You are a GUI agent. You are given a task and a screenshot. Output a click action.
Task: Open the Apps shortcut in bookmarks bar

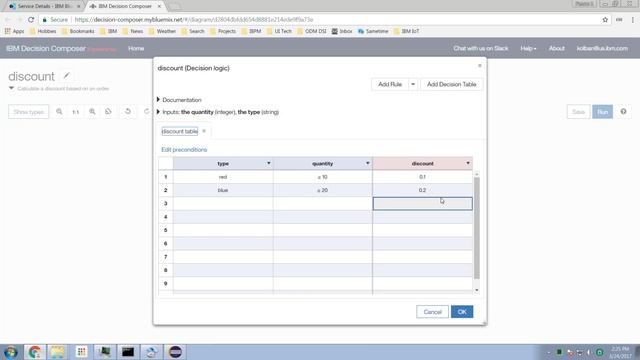click(x=15, y=31)
